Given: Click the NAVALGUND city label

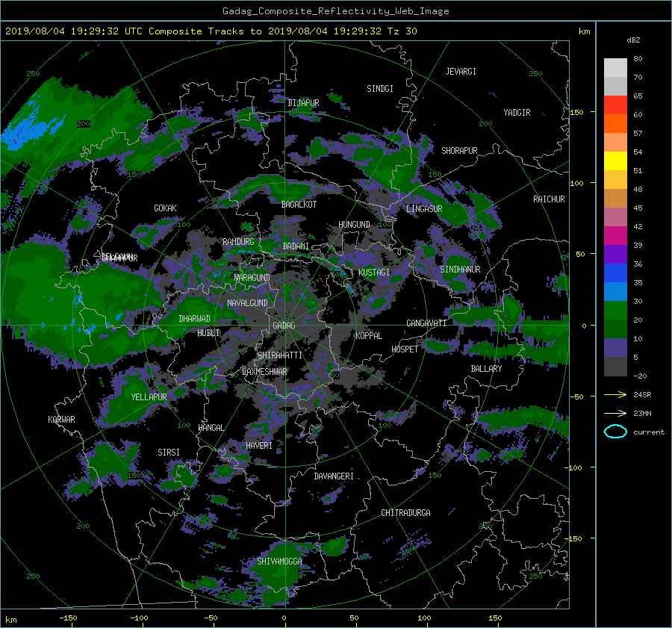Looking at the screenshot, I should point(247,303).
